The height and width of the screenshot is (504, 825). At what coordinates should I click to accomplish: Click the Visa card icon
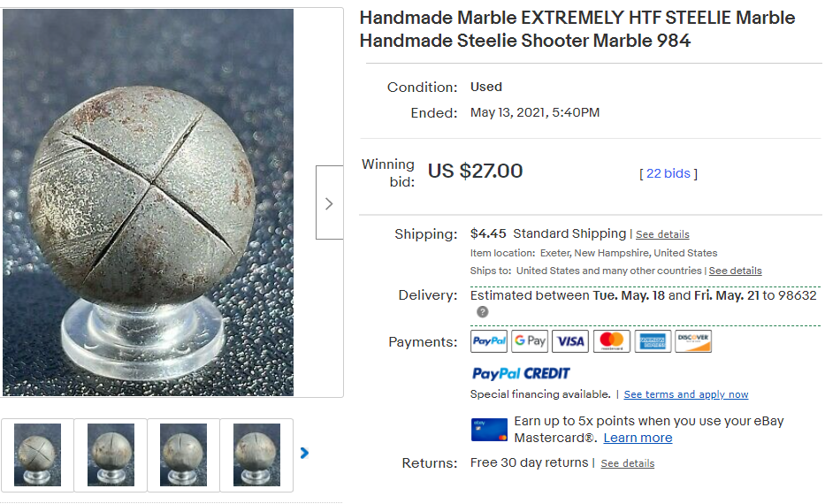[x=570, y=341]
